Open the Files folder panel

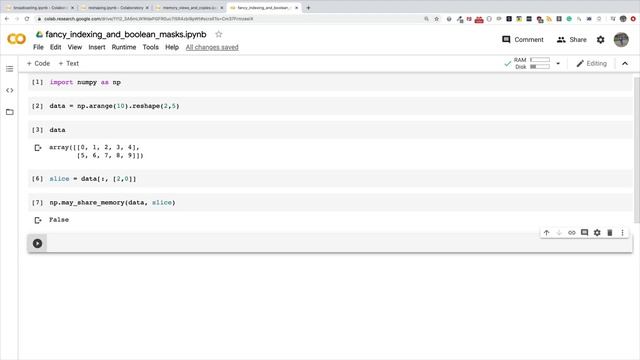(10, 112)
